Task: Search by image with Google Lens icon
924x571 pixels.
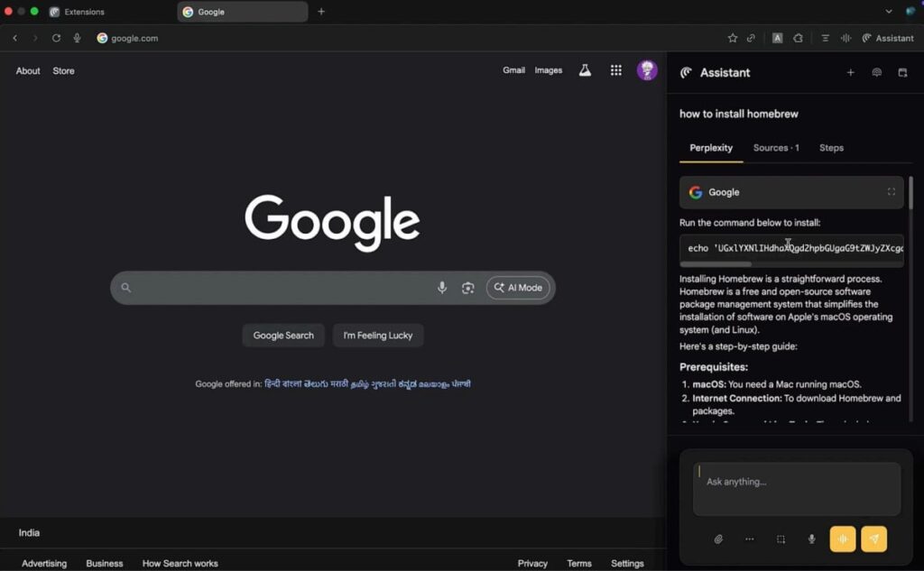Action: point(468,287)
